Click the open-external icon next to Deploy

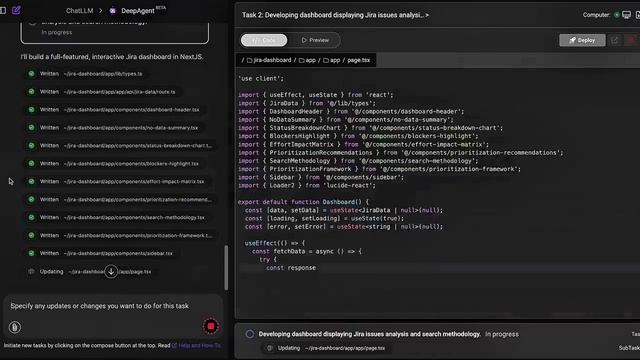(615, 40)
